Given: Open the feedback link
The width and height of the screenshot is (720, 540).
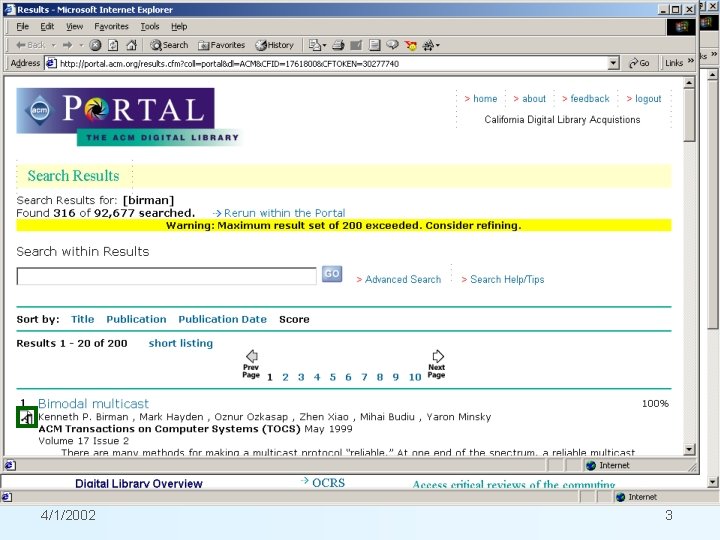Looking at the screenshot, I should click(590, 99).
